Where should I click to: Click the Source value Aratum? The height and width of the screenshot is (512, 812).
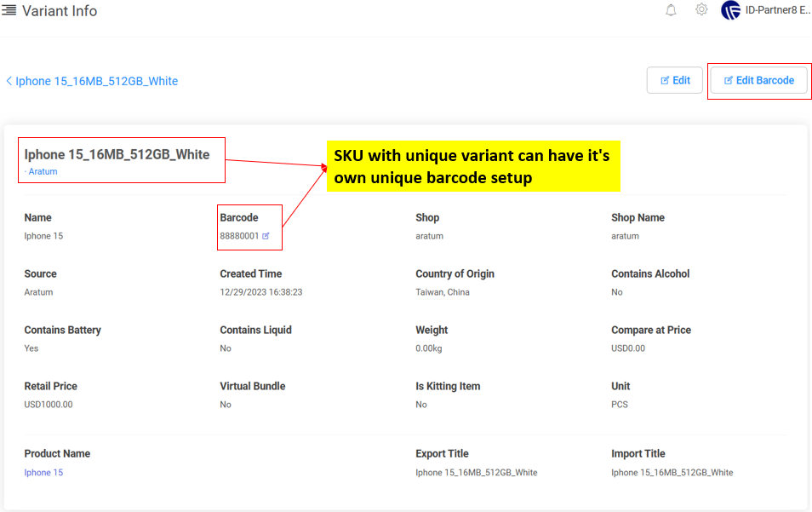pyautogui.click(x=38, y=292)
